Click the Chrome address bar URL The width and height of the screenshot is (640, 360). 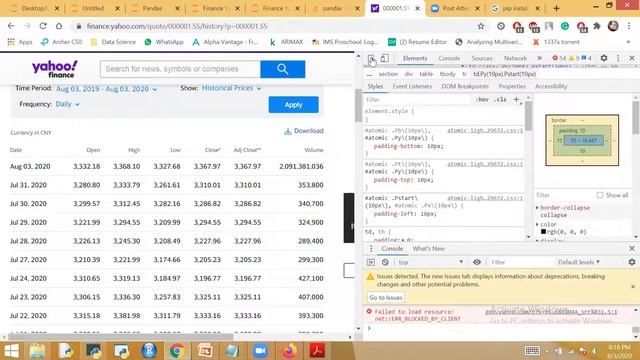(177, 26)
